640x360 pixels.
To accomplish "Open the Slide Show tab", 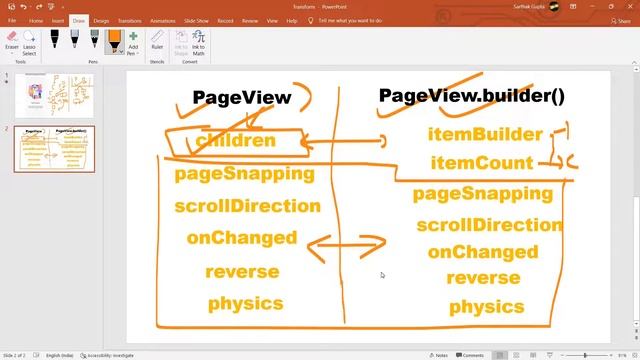I will (196, 20).
